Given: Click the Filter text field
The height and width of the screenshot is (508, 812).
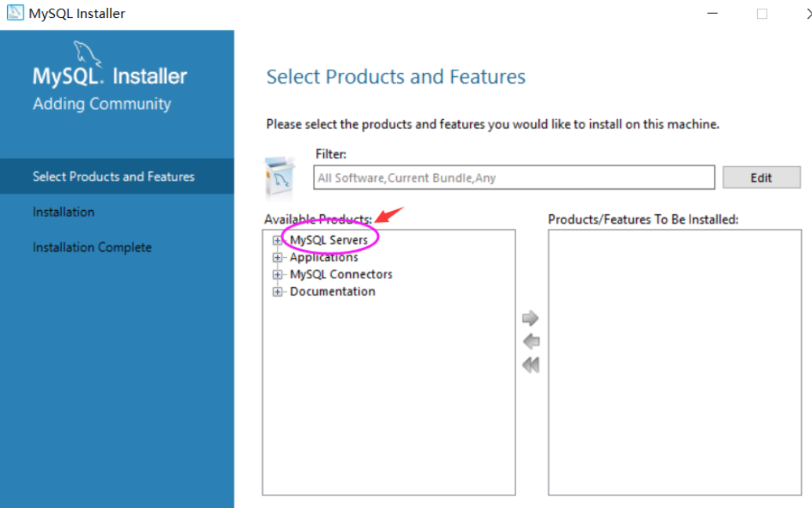Looking at the screenshot, I should coord(514,177).
